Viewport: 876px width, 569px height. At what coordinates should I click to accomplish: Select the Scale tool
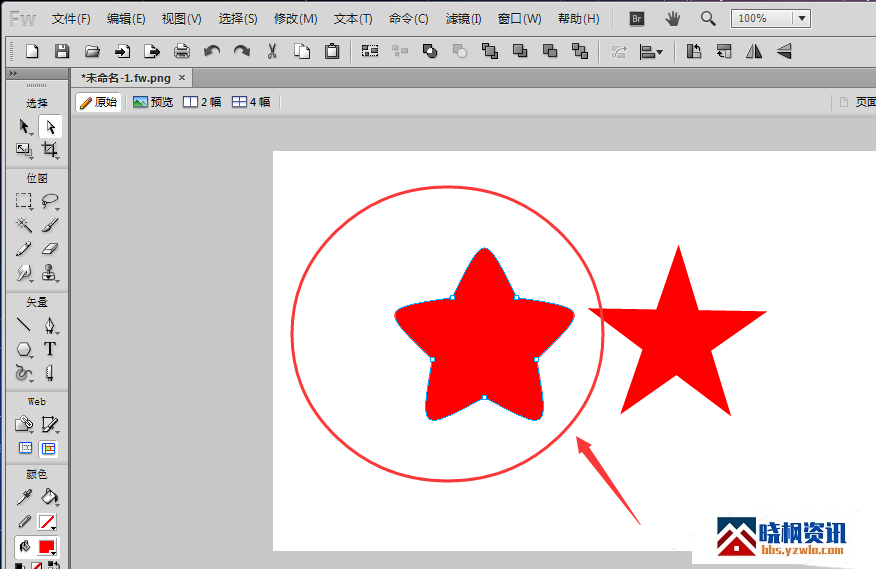[x=24, y=150]
